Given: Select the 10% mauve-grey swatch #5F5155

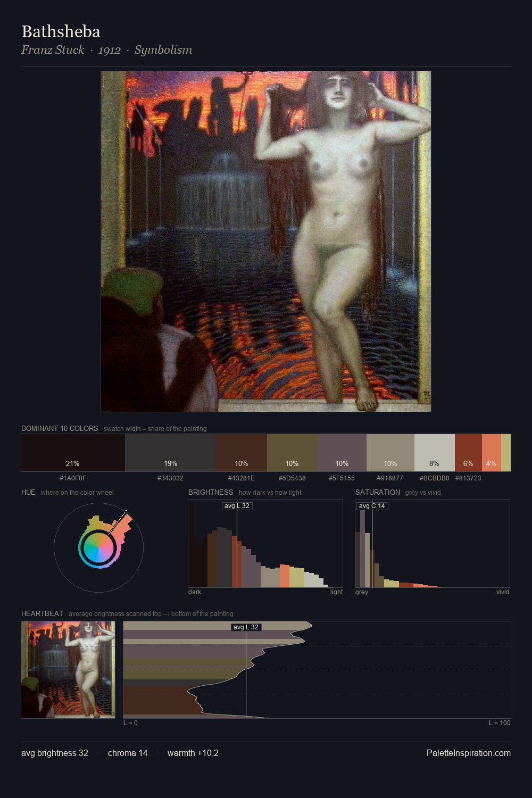Looking at the screenshot, I should pyautogui.click(x=342, y=453).
